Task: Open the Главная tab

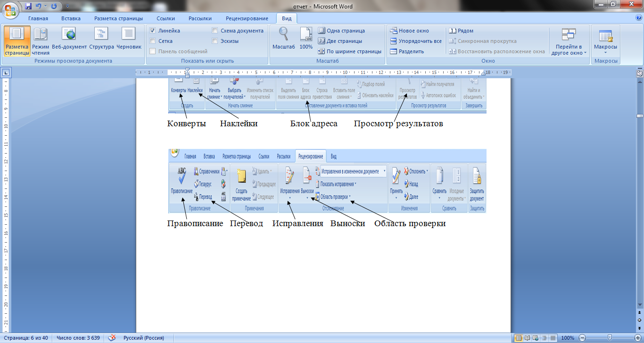Action: [38, 18]
